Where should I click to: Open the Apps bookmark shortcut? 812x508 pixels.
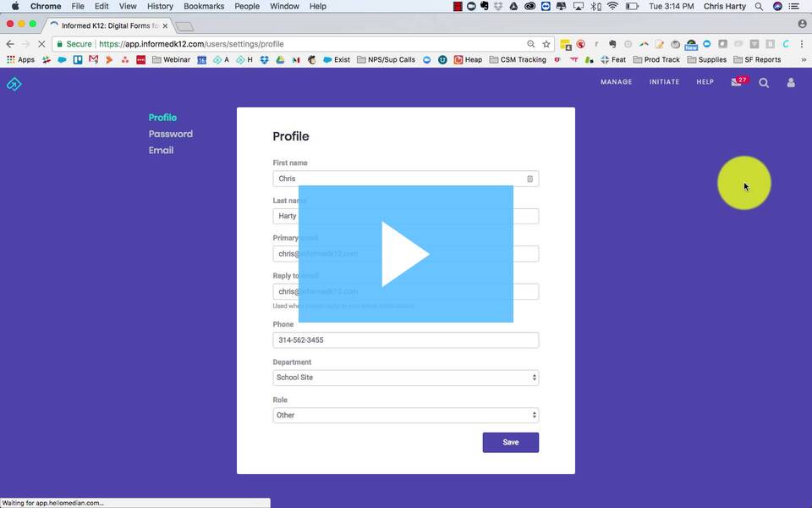[x=20, y=60]
